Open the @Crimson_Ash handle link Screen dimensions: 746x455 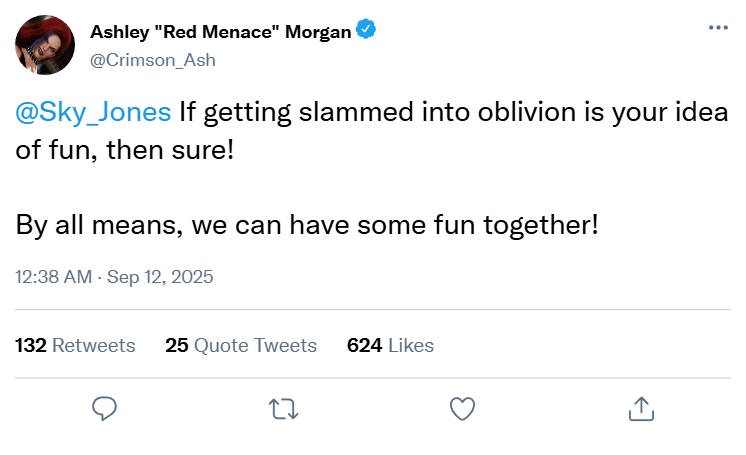coord(153,59)
